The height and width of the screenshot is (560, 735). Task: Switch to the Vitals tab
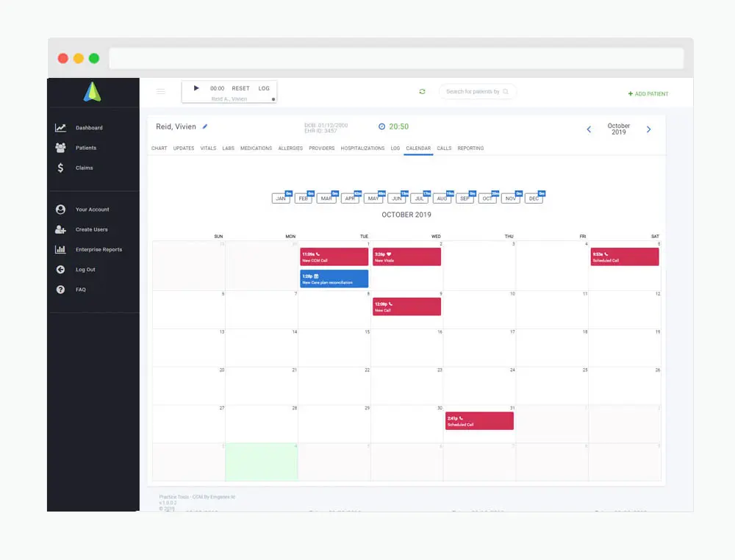208,148
